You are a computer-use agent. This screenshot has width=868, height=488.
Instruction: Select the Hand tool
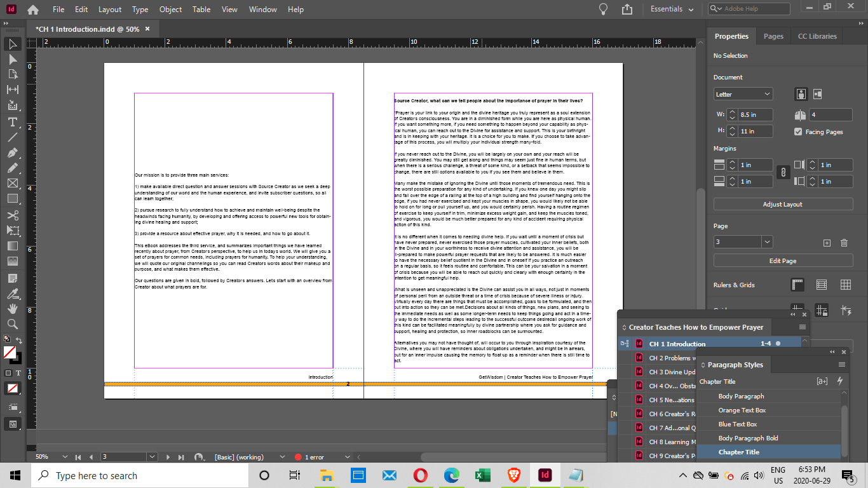[14, 309]
